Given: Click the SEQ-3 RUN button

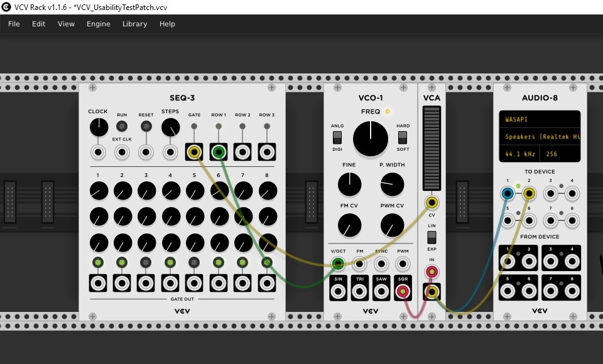Looking at the screenshot, I should coord(122,126).
